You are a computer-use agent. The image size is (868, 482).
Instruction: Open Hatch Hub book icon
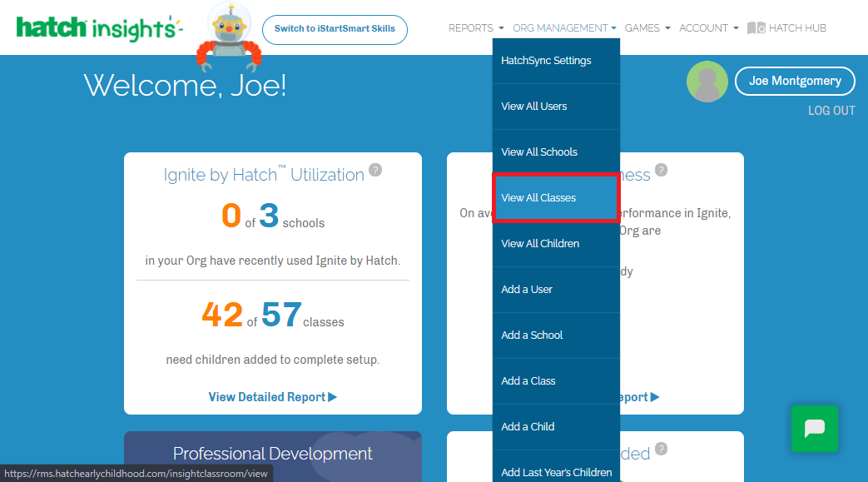point(756,28)
